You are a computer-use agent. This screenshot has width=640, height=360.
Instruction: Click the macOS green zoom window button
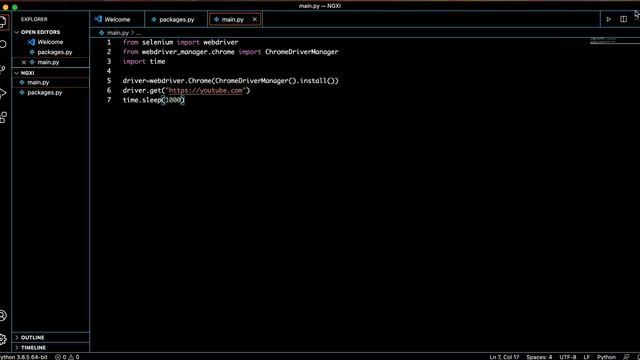(x=15, y=7)
